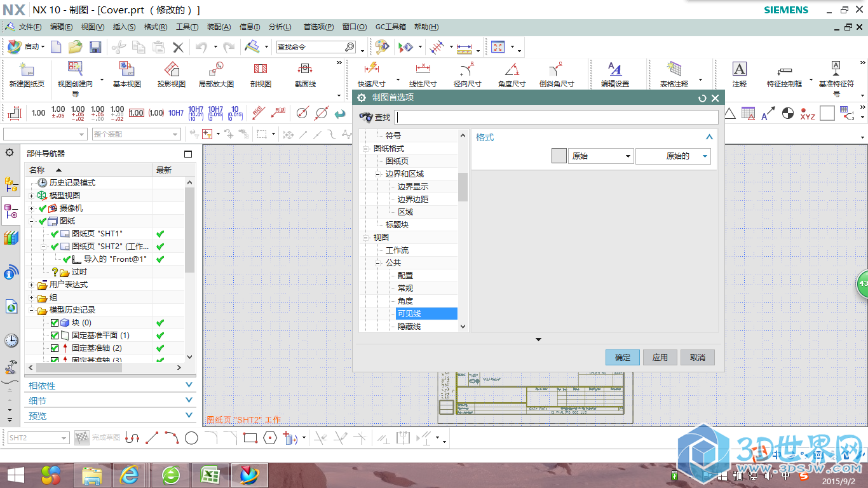Viewport: 868px width, 488px height.
Task: Click the 10H7 tolerance format icon
Action: click(176, 113)
